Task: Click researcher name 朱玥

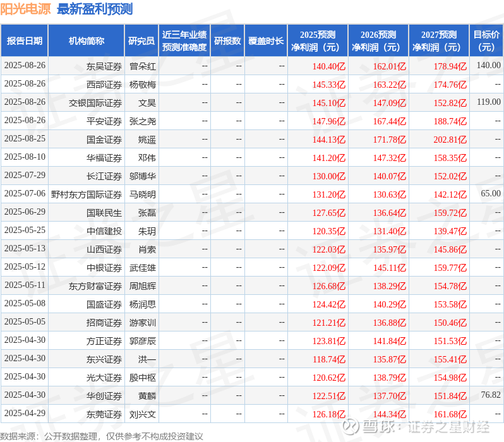Action: 147,232
